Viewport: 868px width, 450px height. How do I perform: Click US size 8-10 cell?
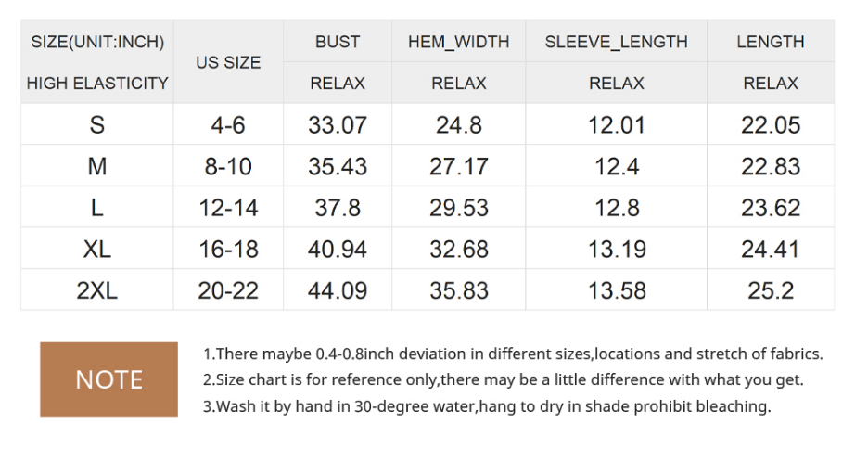point(228,167)
